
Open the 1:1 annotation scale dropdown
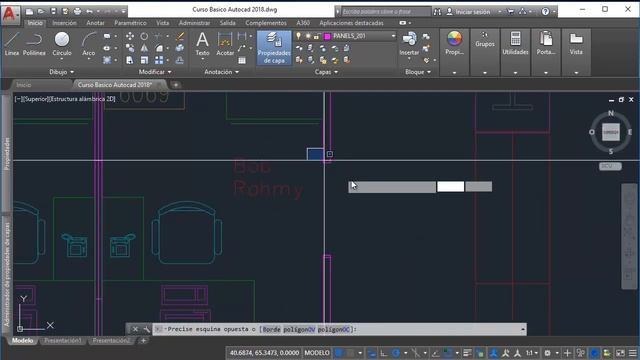531,353
